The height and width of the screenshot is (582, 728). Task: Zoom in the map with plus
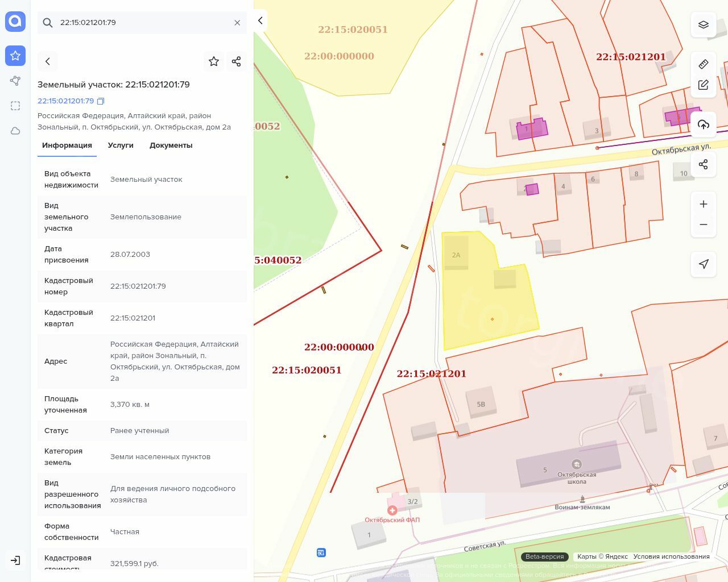[704, 204]
